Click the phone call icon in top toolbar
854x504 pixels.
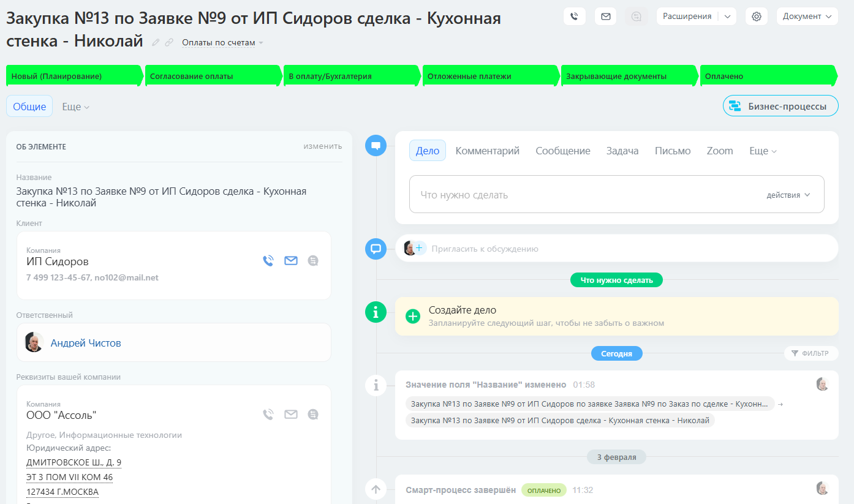coord(574,17)
